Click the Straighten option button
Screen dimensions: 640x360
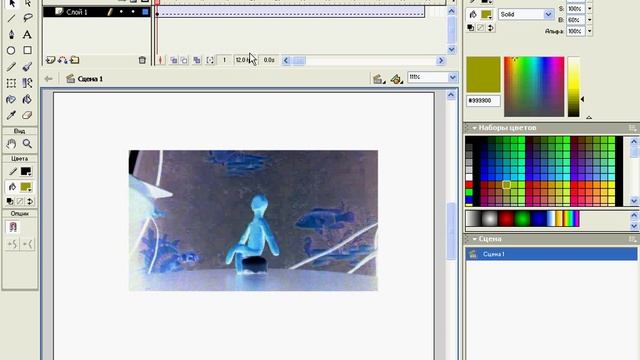(28, 244)
